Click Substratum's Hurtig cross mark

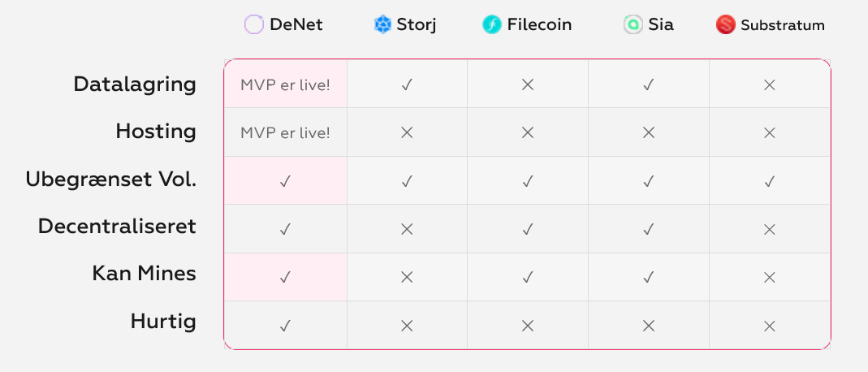769,326
